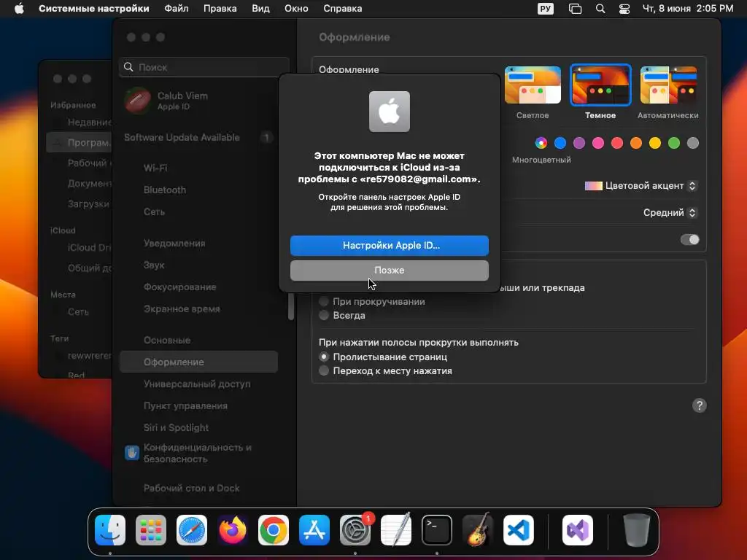Open the Правка menu
747x560 pixels.
click(x=220, y=9)
